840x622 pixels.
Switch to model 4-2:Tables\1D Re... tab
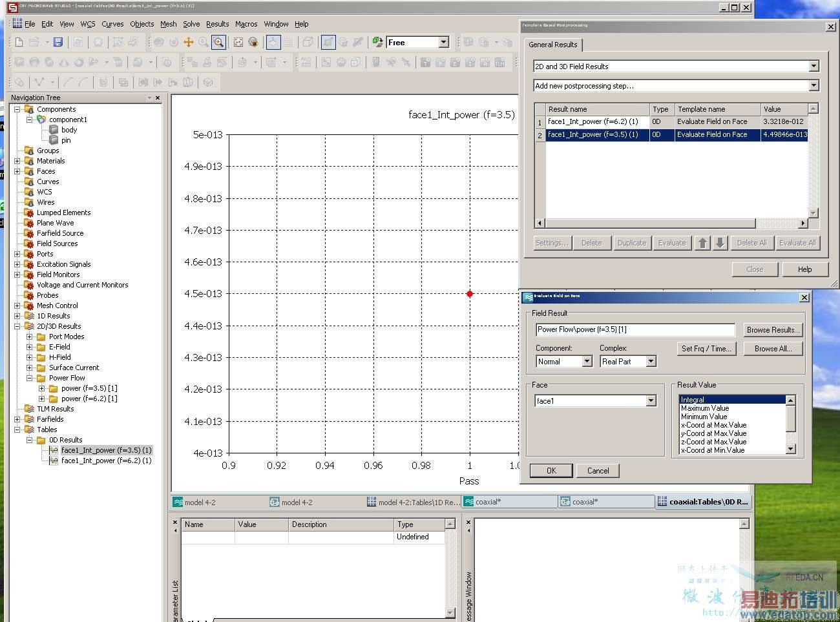tap(414, 502)
